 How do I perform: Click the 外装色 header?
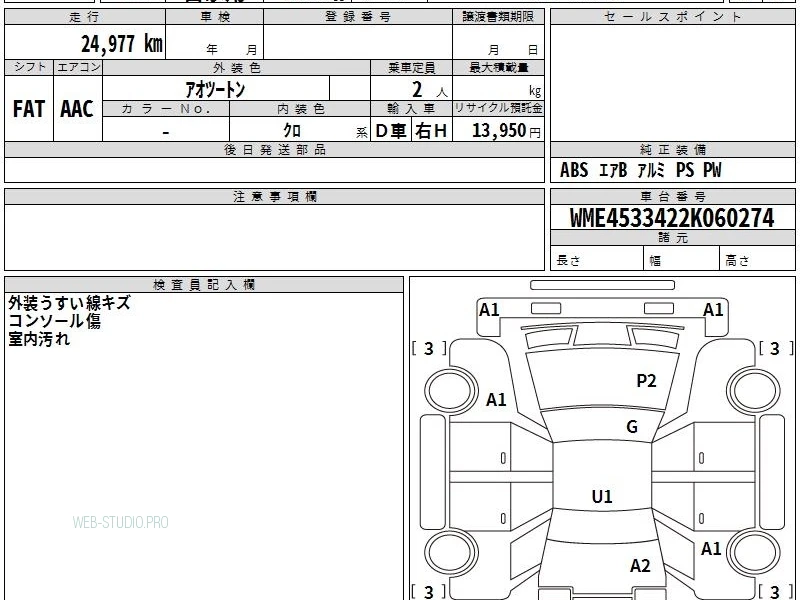(237, 68)
